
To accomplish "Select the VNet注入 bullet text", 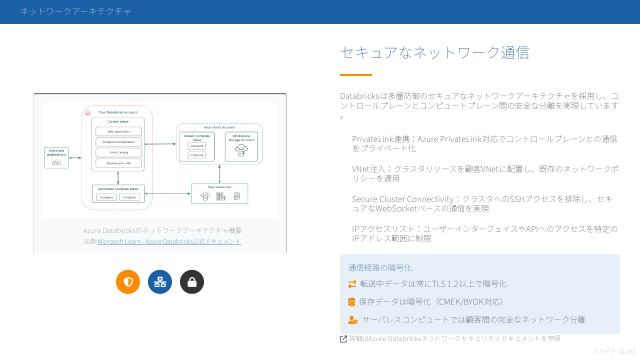I will pos(485,173).
